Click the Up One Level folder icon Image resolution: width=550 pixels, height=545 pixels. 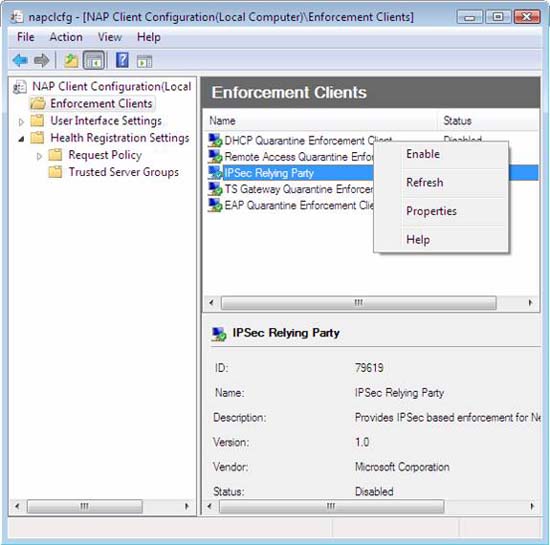[x=71, y=61]
